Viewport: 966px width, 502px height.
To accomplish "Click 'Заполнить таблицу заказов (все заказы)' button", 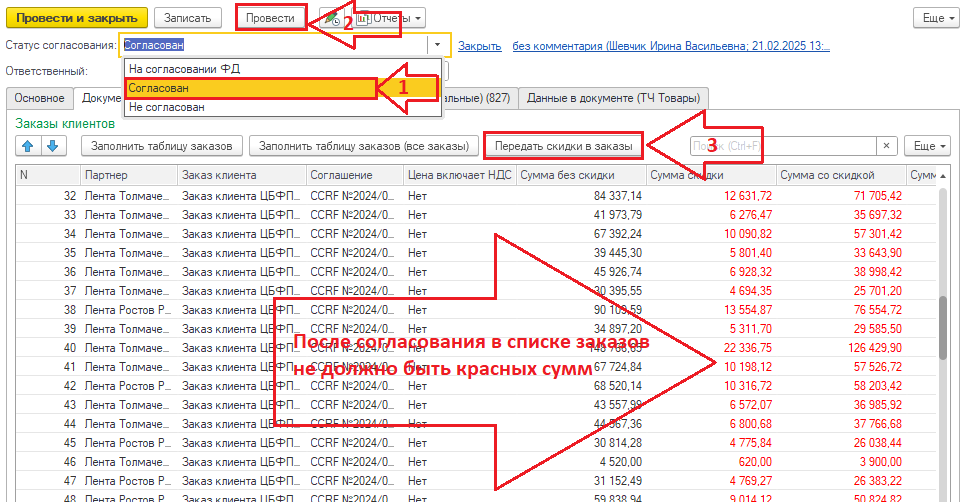I will [x=363, y=146].
